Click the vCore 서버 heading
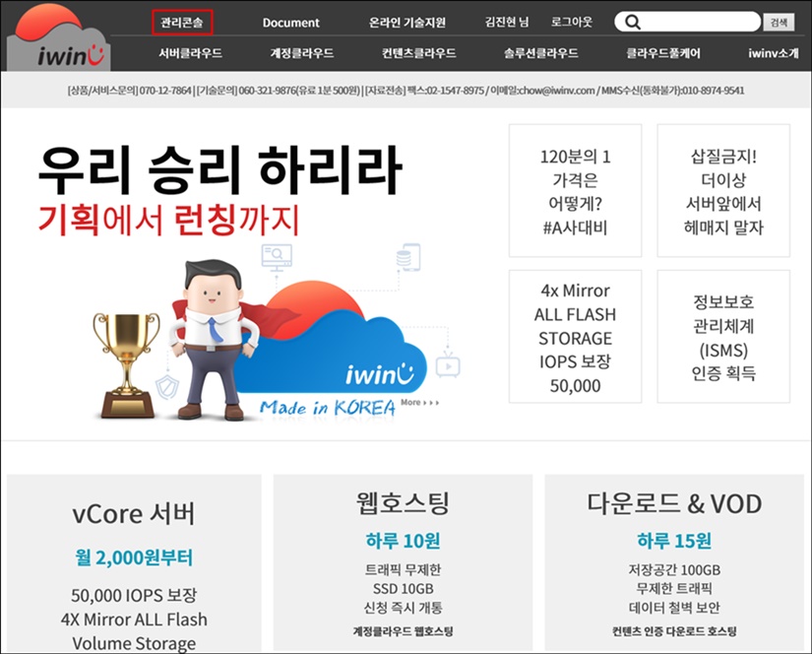 coord(134,513)
